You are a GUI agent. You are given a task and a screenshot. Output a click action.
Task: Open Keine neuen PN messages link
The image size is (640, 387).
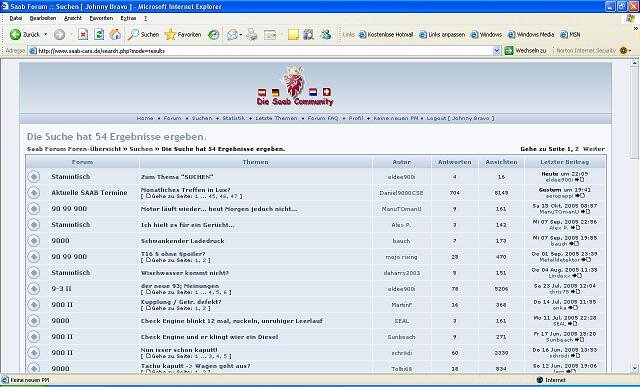396,118
